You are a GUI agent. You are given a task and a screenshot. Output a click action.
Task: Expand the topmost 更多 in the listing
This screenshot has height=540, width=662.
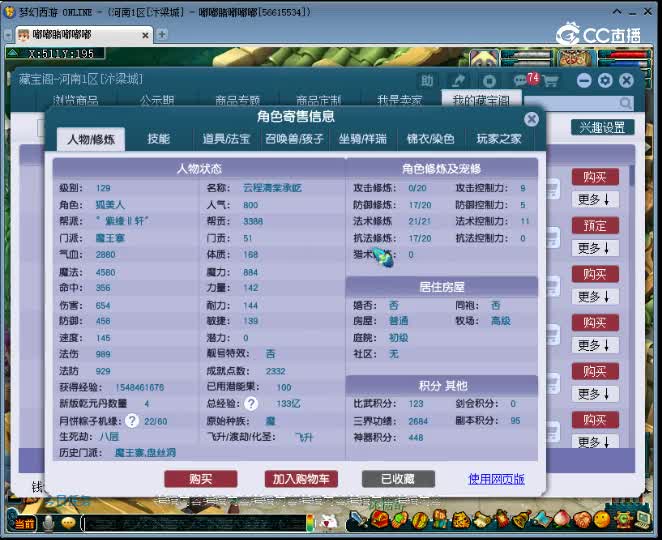coord(595,199)
